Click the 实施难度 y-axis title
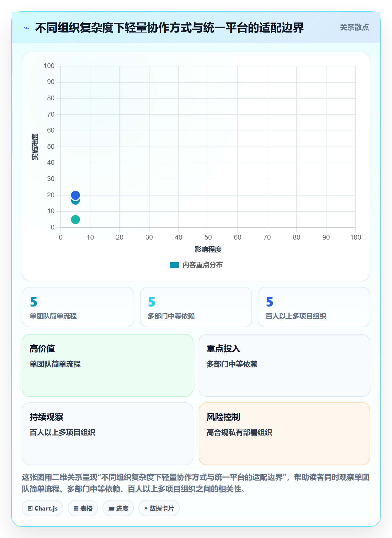 (x=35, y=147)
